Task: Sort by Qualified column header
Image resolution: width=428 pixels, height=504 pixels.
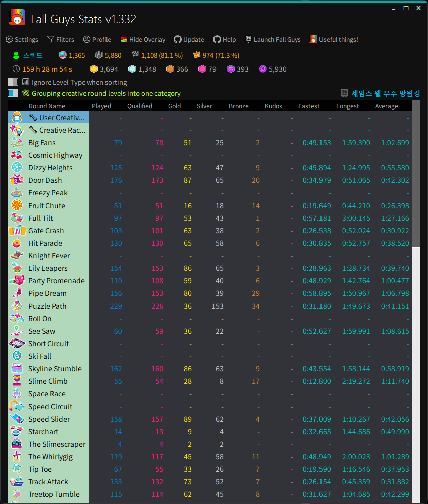Action: coord(140,106)
